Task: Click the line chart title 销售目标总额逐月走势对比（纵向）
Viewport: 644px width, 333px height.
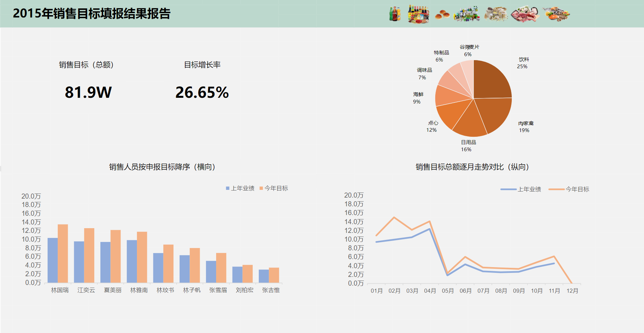Action: 473,167
